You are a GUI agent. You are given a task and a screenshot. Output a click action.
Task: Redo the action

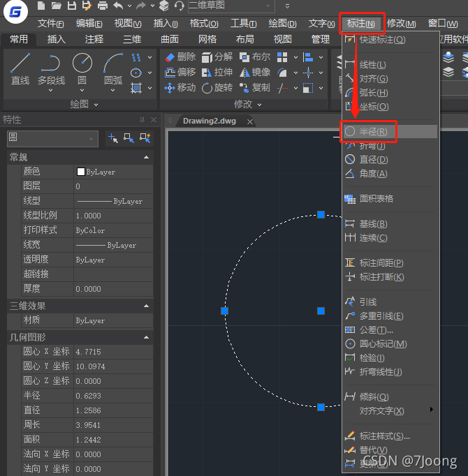pyautogui.click(x=141, y=6)
